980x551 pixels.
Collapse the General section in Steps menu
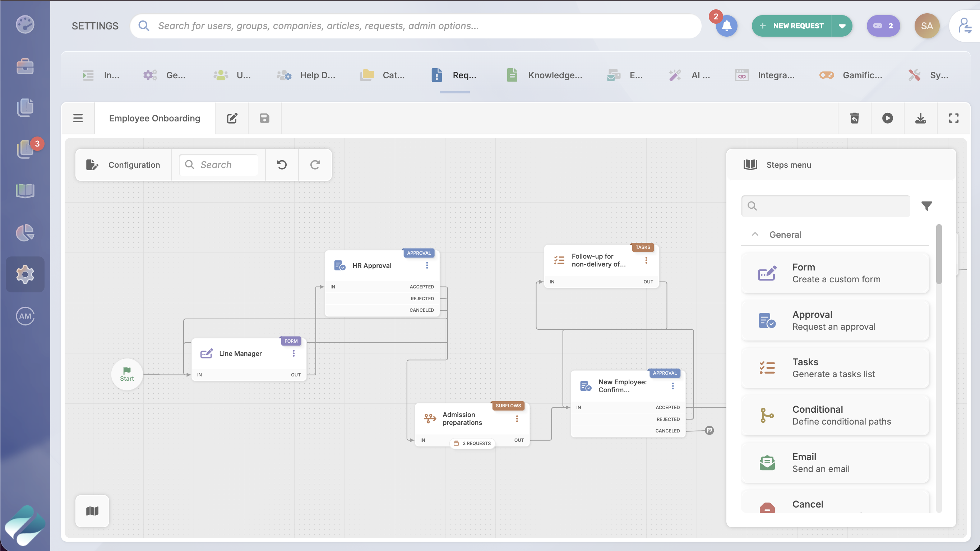(x=755, y=234)
